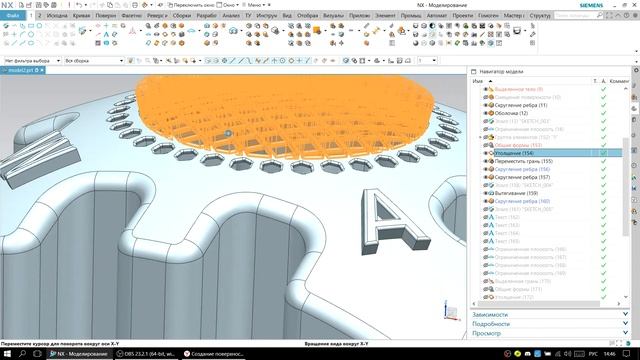Click the shaded sphere rendering icon
The width and height of the screenshot is (640, 360).
[416, 43]
